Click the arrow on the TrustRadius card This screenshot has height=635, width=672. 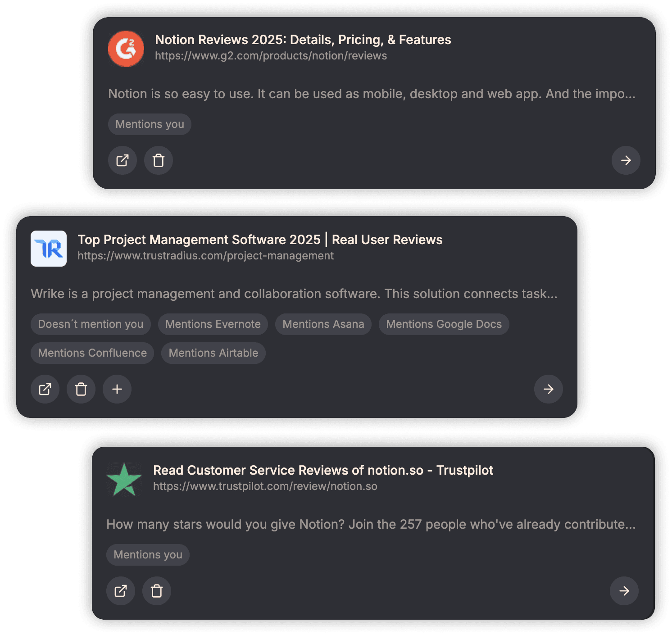point(548,389)
